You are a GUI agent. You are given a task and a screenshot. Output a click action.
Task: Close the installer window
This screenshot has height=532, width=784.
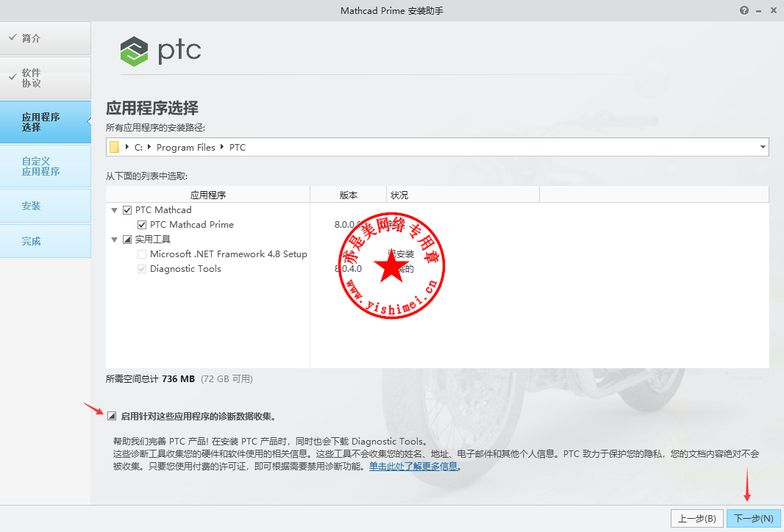[x=774, y=10]
